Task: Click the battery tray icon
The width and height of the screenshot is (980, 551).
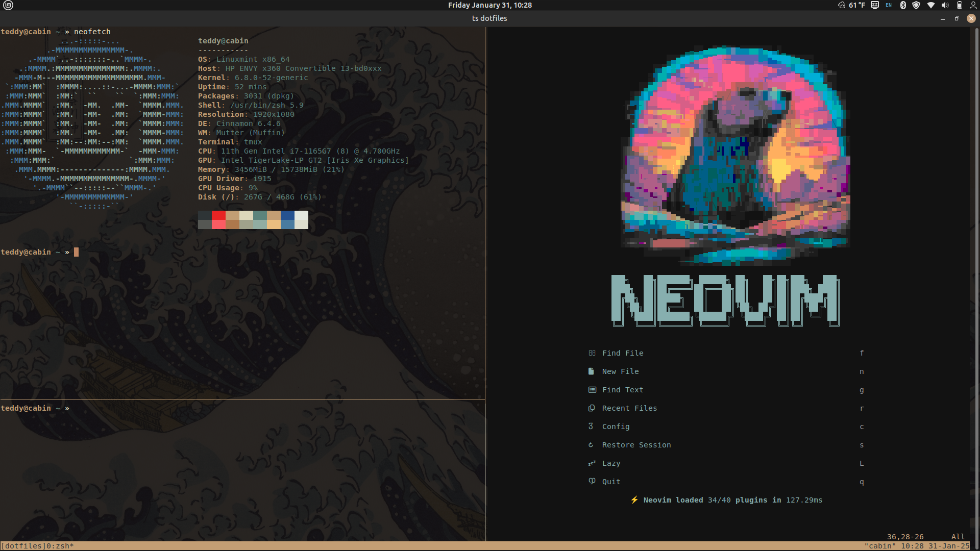Action: pos(960,5)
